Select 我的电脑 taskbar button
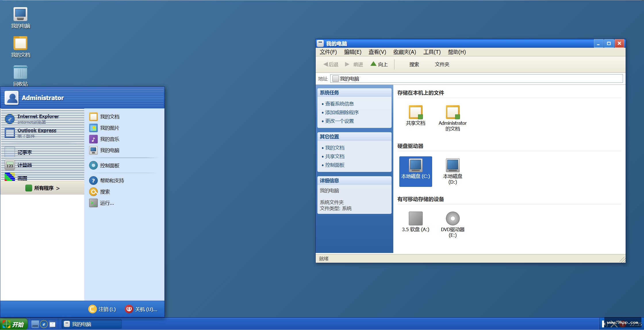Screen dimensions: 644x330 click(92, 324)
